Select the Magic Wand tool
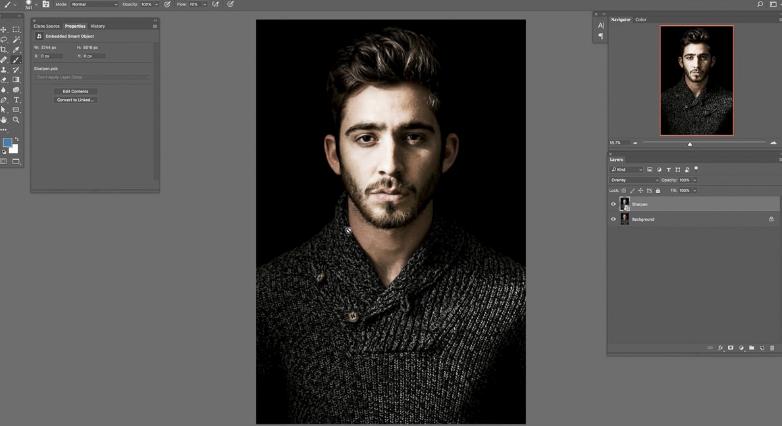The width and height of the screenshot is (782, 426). coord(16,40)
